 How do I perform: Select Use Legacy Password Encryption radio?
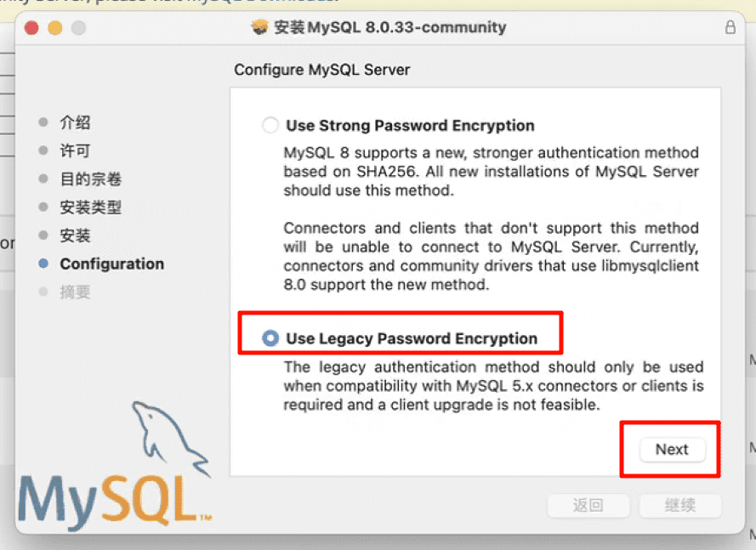click(270, 337)
